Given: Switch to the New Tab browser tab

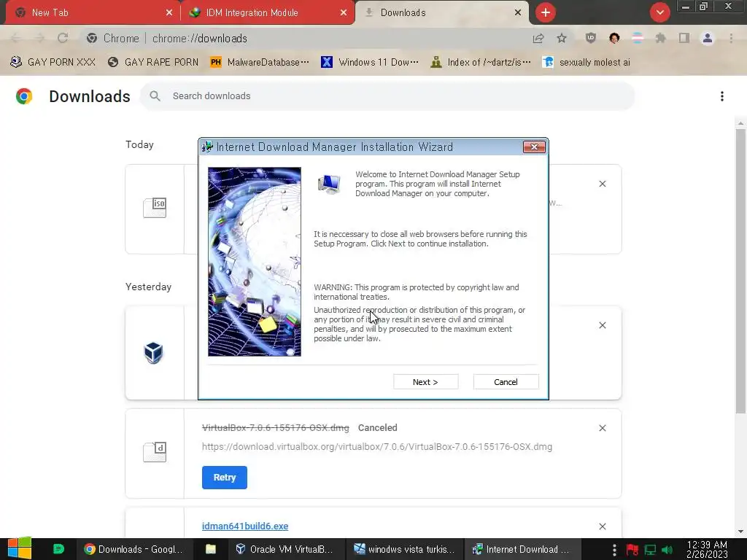Looking at the screenshot, I should click(x=90, y=13).
